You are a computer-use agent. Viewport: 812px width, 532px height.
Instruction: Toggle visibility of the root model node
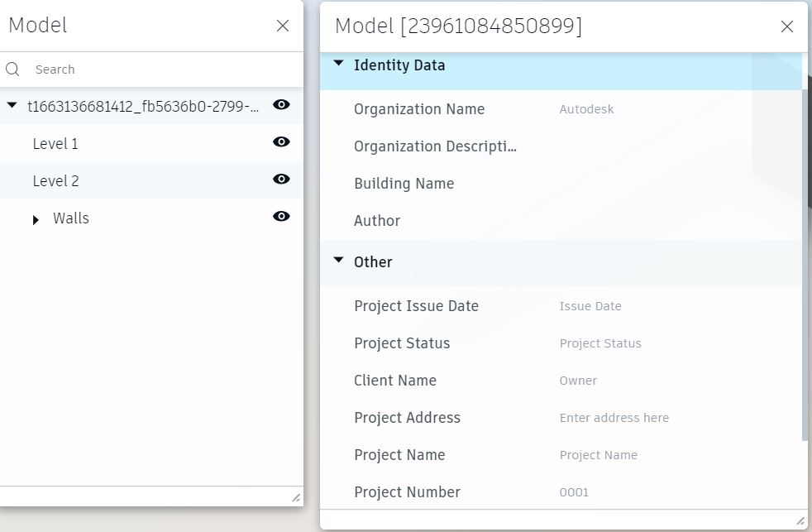pyautogui.click(x=281, y=104)
